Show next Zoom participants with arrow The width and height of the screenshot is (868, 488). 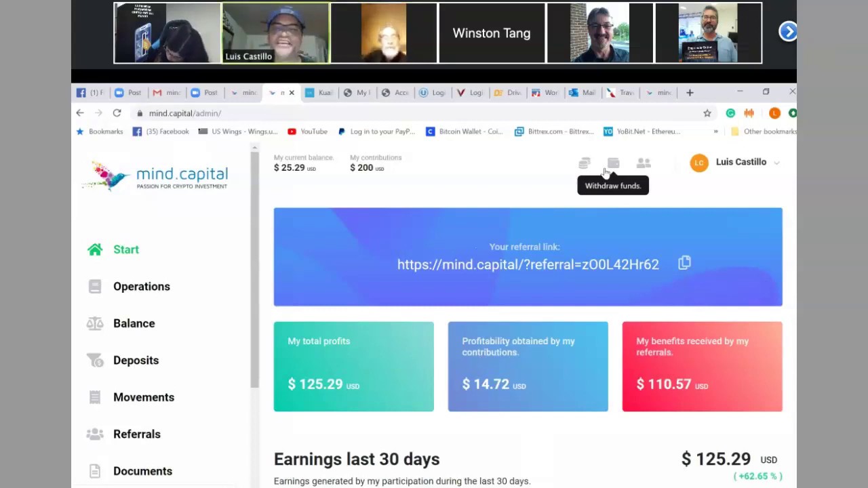pyautogui.click(x=787, y=31)
